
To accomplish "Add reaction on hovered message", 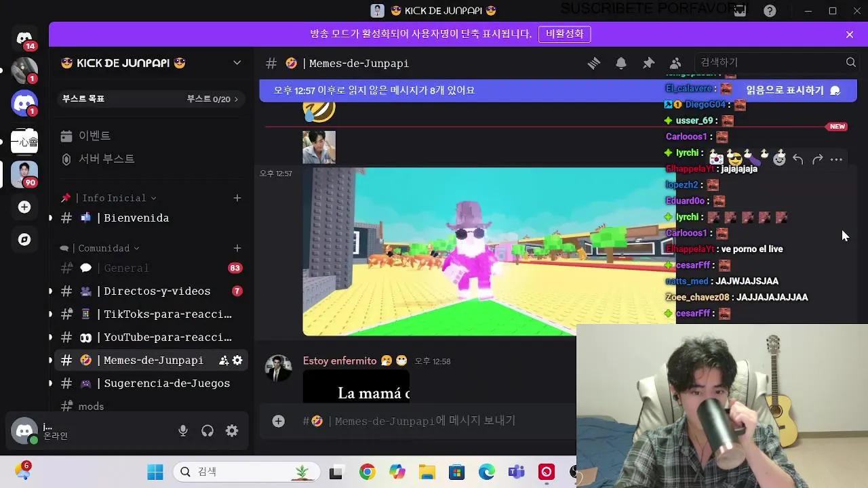I will coord(779,159).
